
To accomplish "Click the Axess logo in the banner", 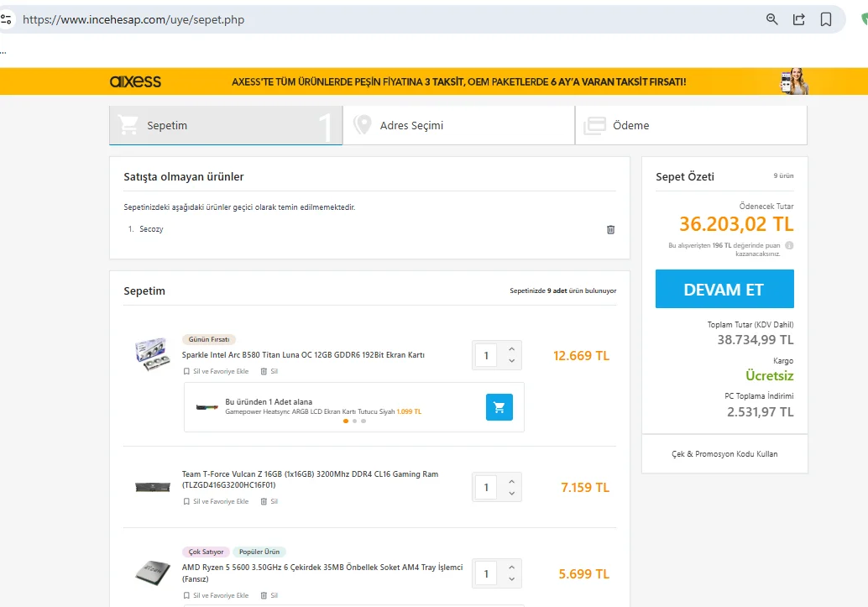I will tap(136, 81).
